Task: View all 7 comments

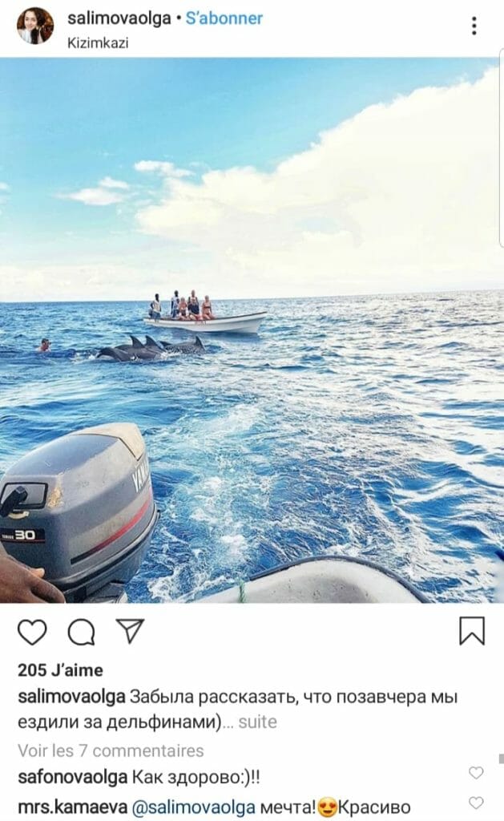Action: pyautogui.click(x=111, y=750)
